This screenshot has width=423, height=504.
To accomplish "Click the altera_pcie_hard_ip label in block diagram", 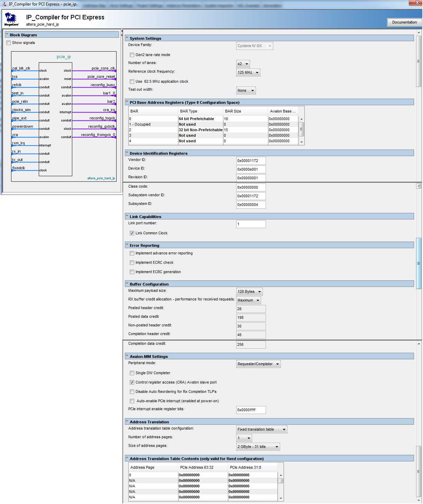I will tap(101, 178).
